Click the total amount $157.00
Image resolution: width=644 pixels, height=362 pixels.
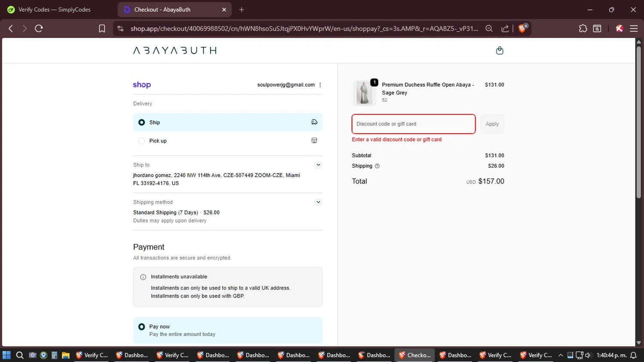coord(491,181)
